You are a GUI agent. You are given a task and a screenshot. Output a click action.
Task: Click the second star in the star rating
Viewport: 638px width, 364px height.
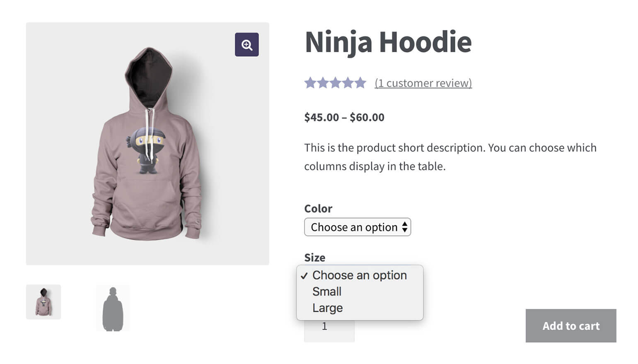(x=323, y=83)
